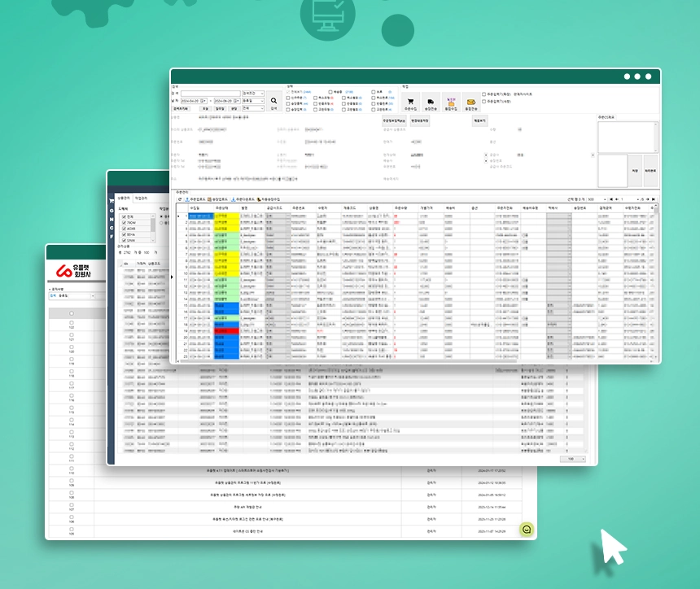Viewport: 700px width, 589px height.
Task: Uncheck 전체 in middle window list
Action: coord(124,216)
